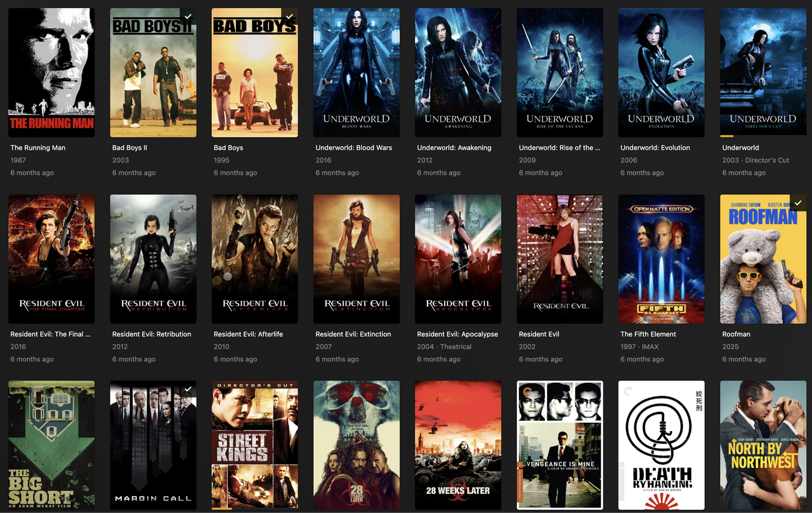Click the "Bad Boys II" title text

pyautogui.click(x=130, y=148)
